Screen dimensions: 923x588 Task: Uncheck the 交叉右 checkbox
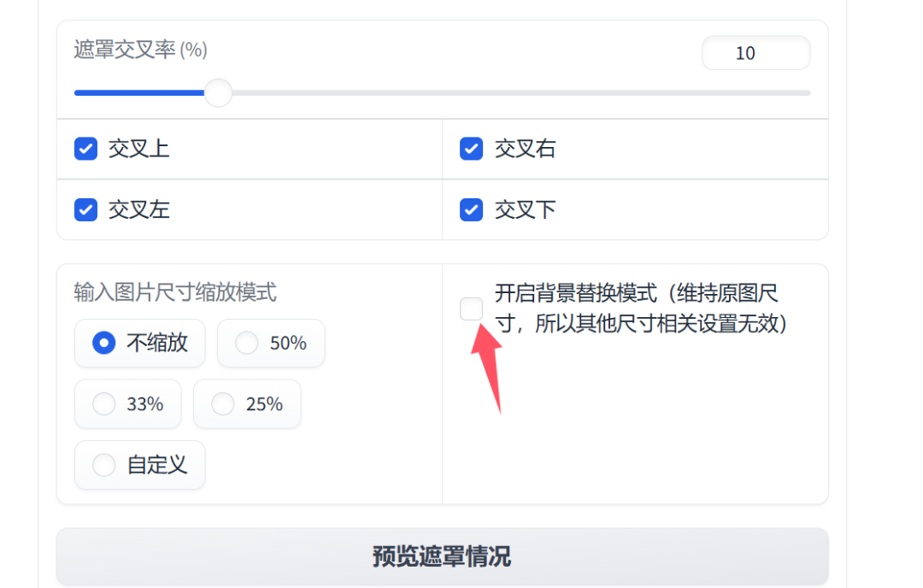click(x=472, y=149)
